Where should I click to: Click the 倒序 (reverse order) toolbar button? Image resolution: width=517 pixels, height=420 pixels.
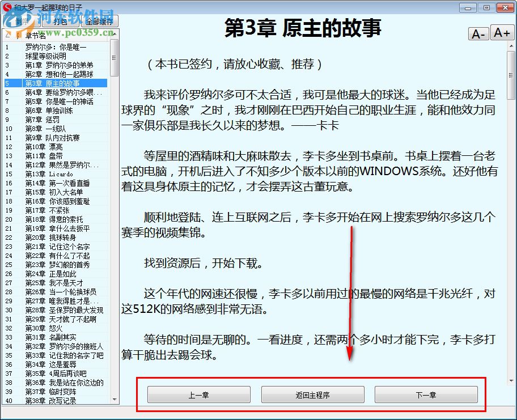pos(20,21)
